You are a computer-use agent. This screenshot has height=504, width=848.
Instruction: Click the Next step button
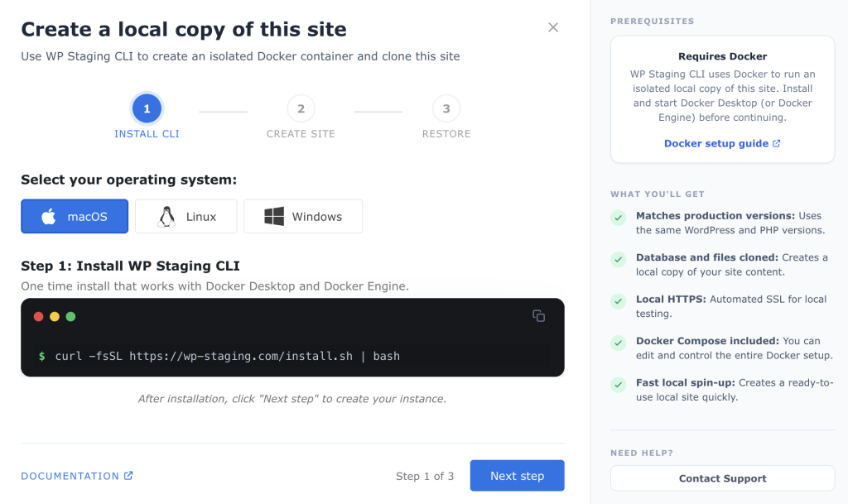(x=517, y=476)
